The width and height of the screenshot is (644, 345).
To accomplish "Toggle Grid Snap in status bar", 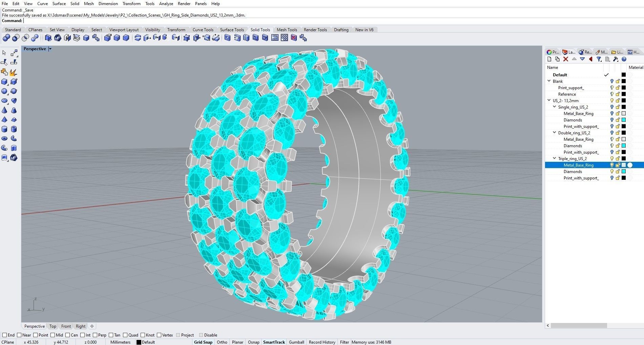I will [x=203, y=342].
